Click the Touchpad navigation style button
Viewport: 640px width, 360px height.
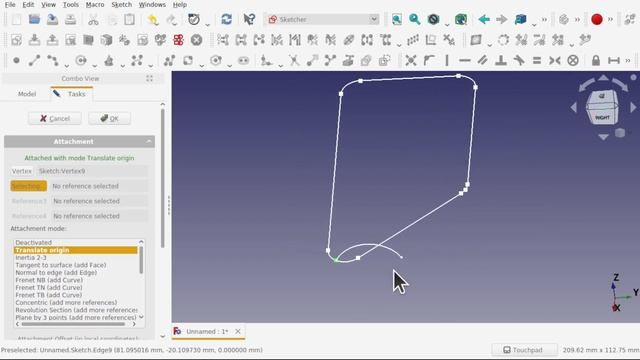click(523, 350)
